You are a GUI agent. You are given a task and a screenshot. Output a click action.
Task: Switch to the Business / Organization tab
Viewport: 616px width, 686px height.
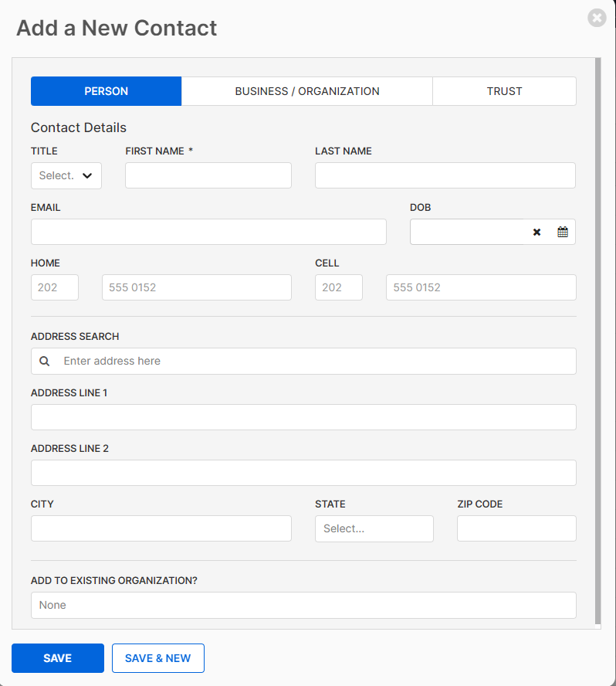pyautogui.click(x=306, y=91)
